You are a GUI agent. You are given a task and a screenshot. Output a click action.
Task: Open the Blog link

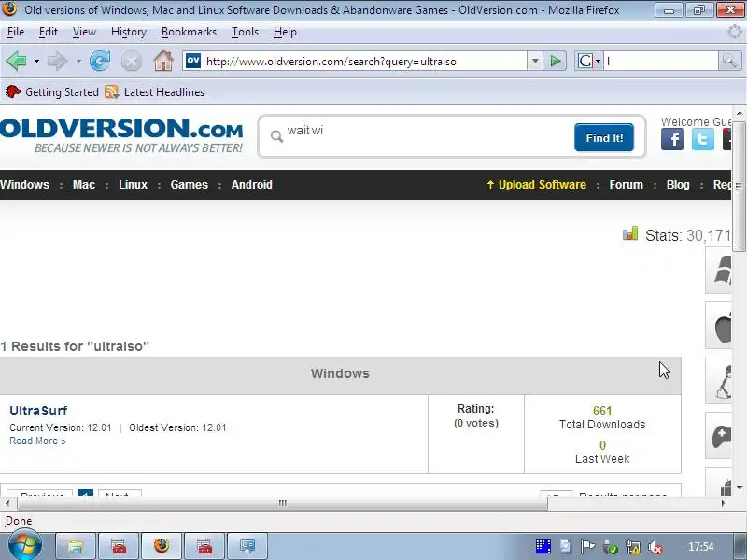click(678, 185)
